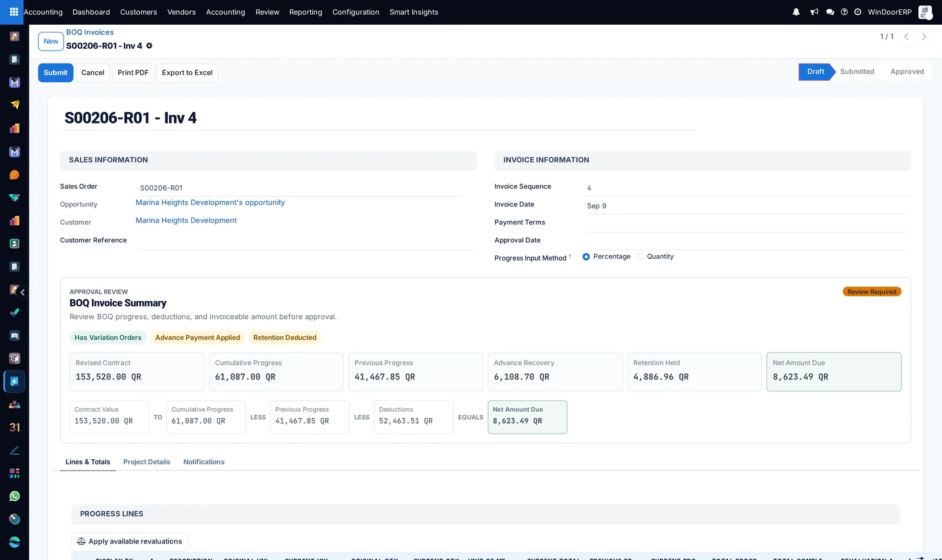Go to the previous record arrow

(x=907, y=36)
